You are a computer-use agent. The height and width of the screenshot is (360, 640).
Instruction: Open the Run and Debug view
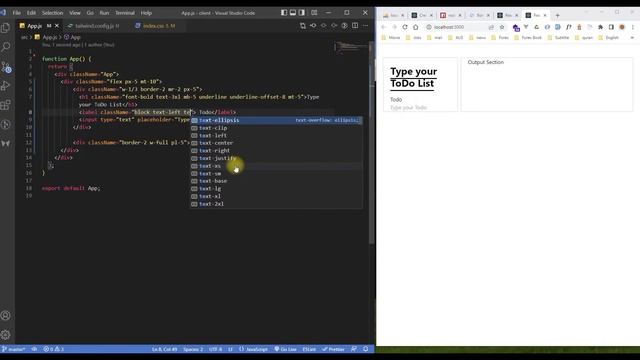coord(6,86)
